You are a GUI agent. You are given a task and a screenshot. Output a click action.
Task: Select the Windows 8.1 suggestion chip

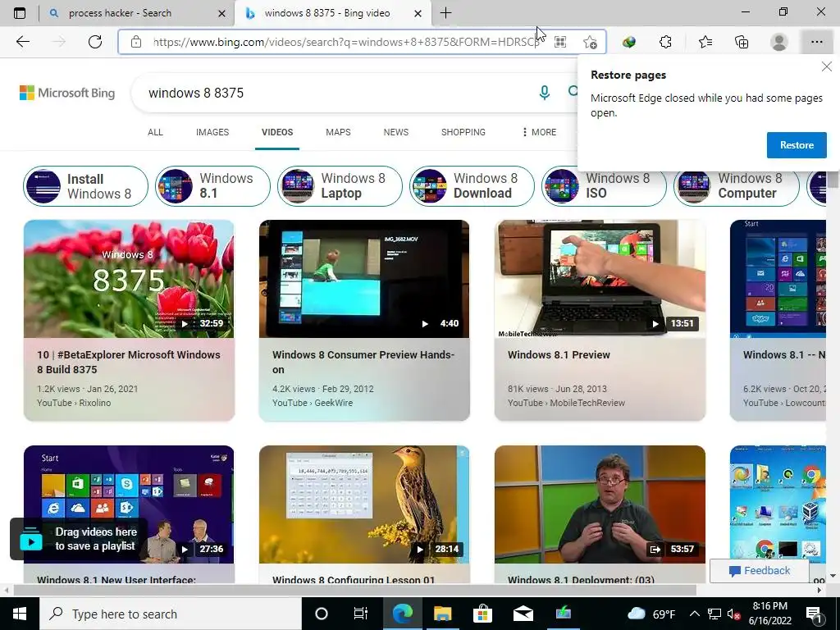(212, 186)
